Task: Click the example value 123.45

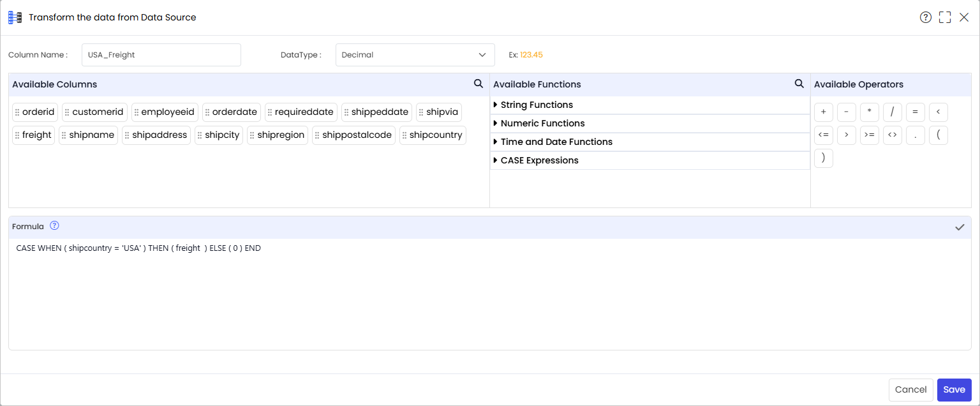Action: [531, 55]
